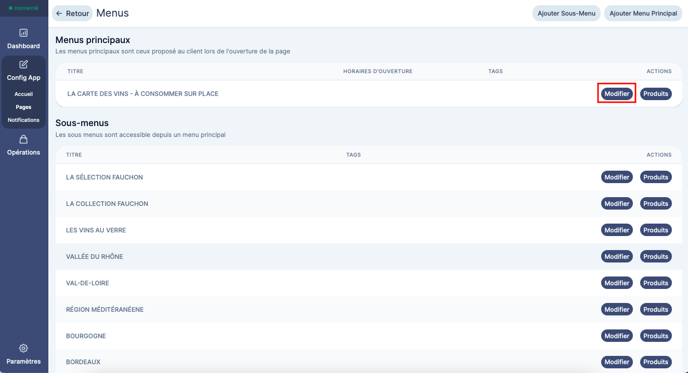Click the 'connecté' status indicator

23,8
